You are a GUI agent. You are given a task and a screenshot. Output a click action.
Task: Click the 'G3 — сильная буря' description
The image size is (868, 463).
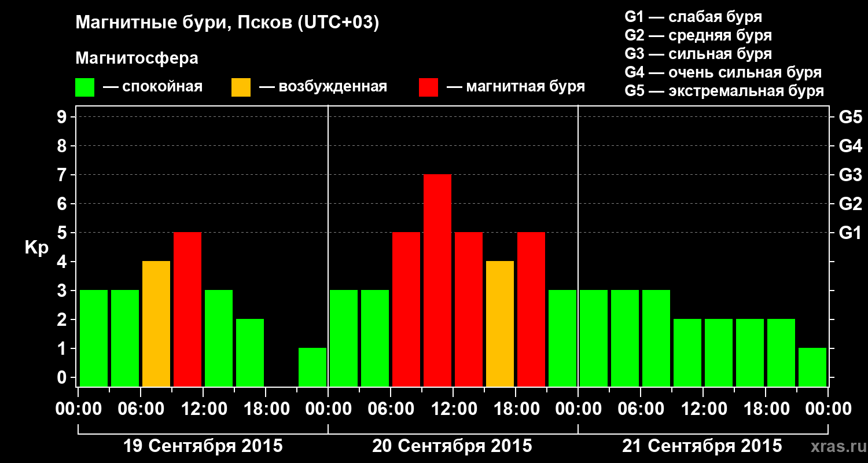click(x=698, y=54)
